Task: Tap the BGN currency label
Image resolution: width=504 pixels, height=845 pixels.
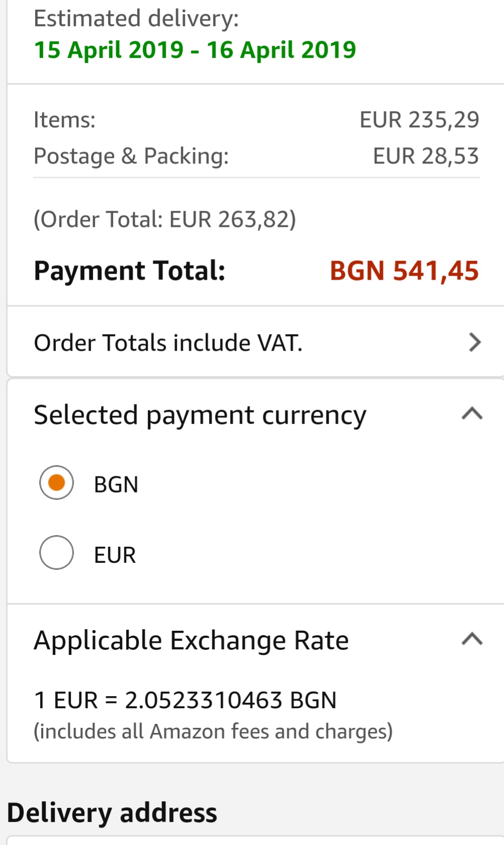Action: [x=116, y=485]
